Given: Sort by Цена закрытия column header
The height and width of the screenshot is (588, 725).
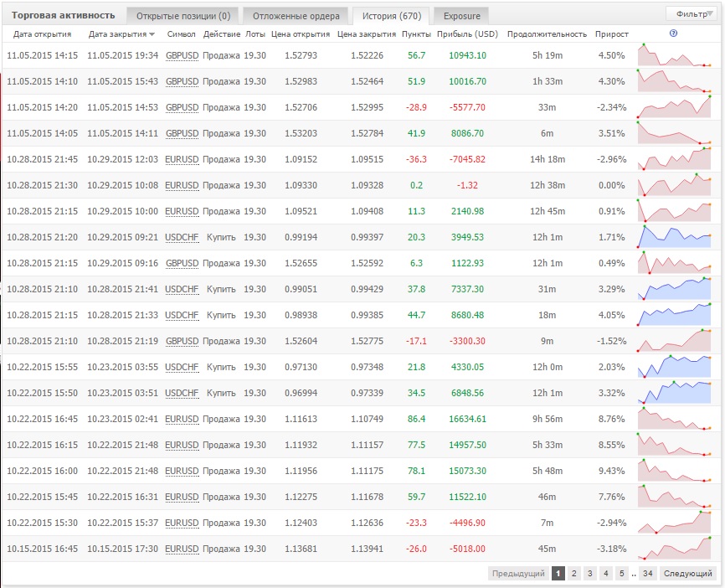Looking at the screenshot, I should coord(367,34).
